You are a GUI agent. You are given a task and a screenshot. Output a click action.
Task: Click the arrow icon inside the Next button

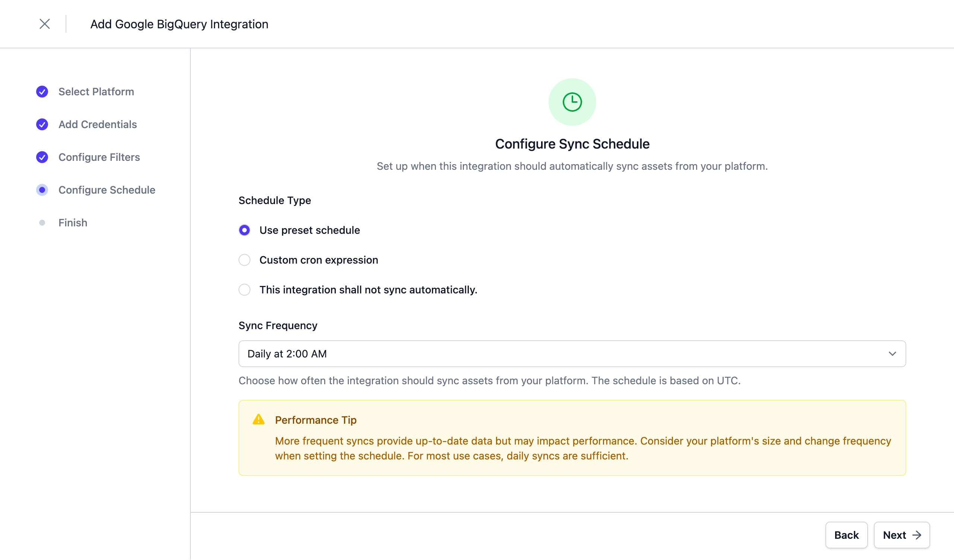(917, 535)
